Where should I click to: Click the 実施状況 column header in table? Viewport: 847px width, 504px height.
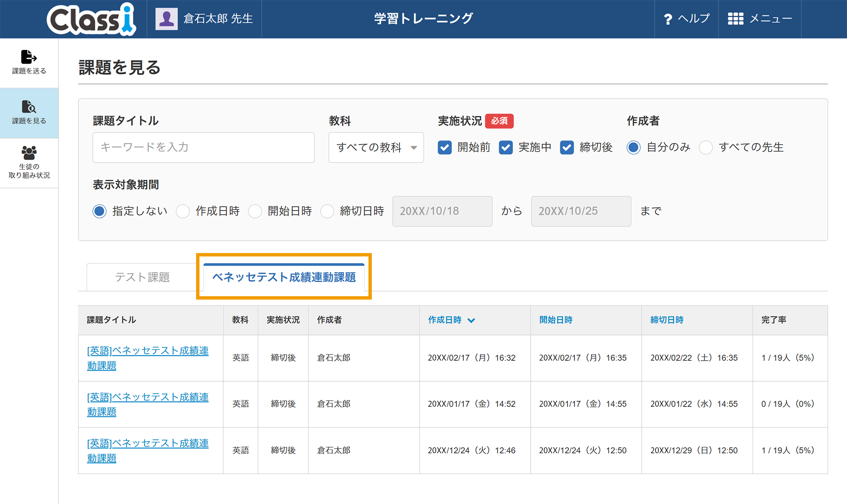coord(283,320)
